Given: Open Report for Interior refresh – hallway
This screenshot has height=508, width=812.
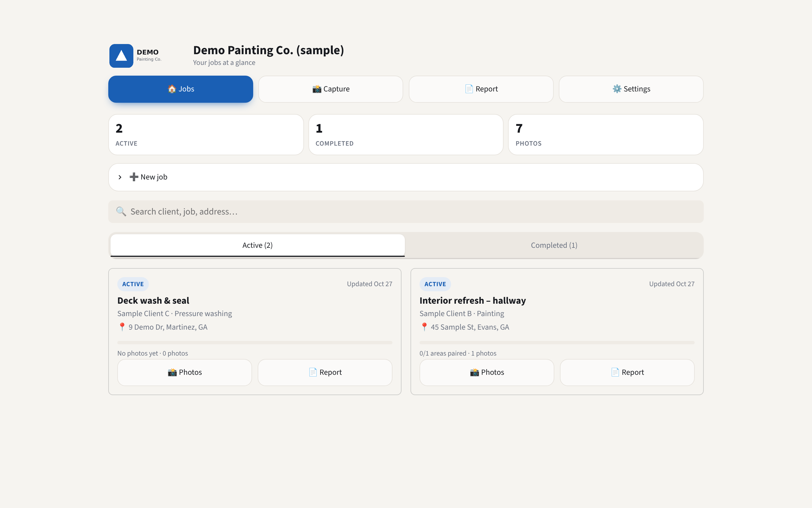Looking at the screenshot, I should [627, 372].
